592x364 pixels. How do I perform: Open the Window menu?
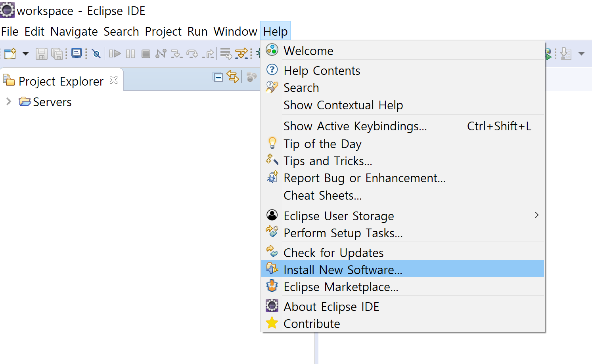tap(236, 31)
